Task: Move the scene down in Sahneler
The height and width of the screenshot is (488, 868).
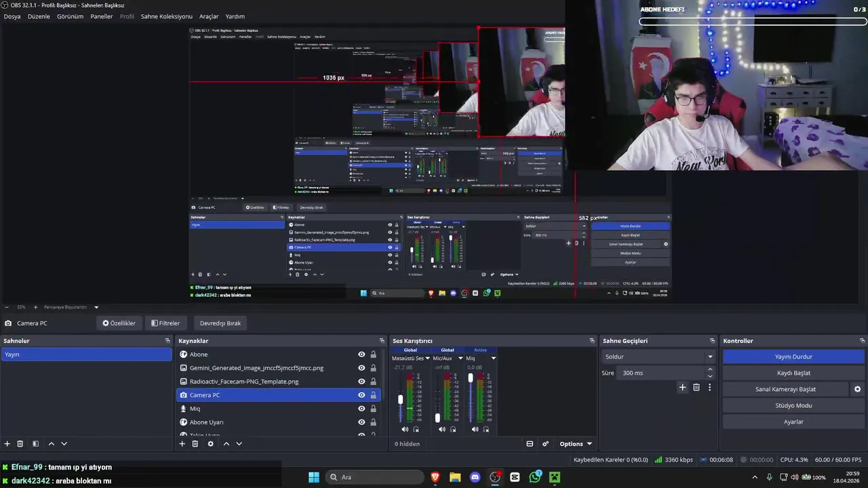Action: point(64,444)
